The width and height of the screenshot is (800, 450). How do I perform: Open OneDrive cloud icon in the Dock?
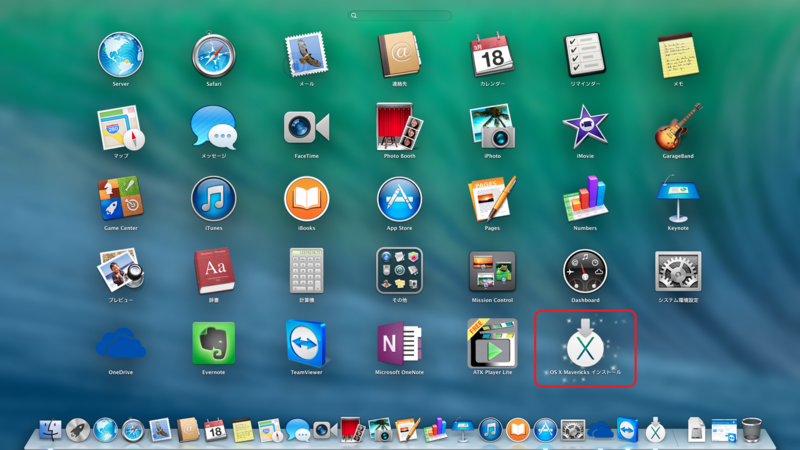tap(601, 430)
